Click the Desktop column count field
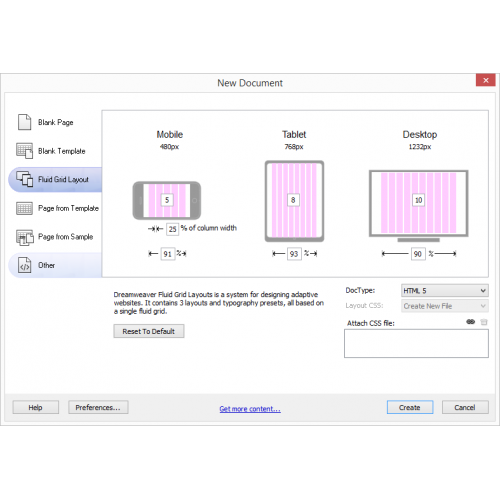This screenshot has width=500, height=500. pyautogui.click(x=418, y=200)
